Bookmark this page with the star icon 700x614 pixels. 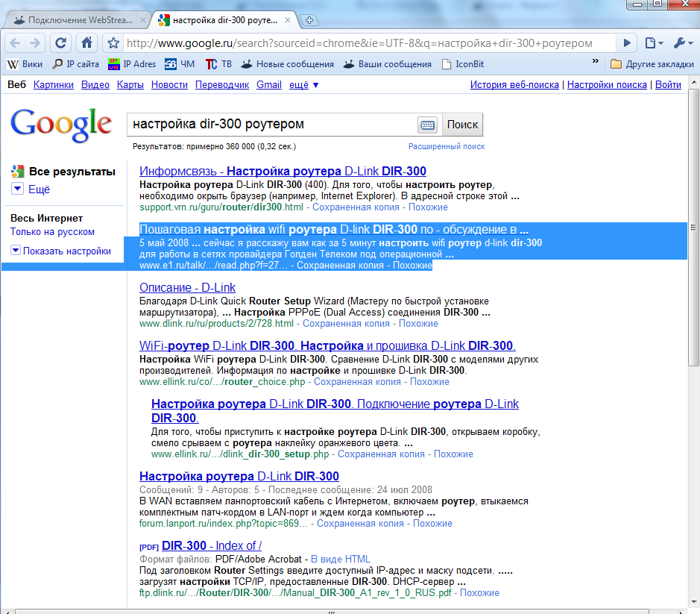click(x=113, y=43)
